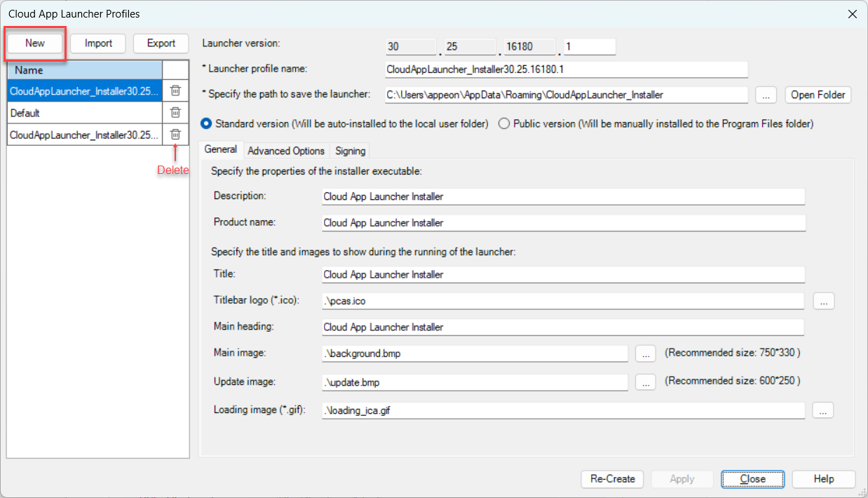Viewport: 868px width, 498px height.
Task: Select the Public version option
Action: pos(503,123)
